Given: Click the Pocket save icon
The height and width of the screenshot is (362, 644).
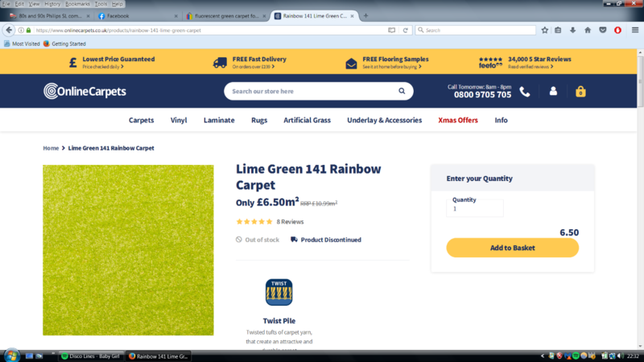Looking at the screenshot, I should tap(602, 31).
